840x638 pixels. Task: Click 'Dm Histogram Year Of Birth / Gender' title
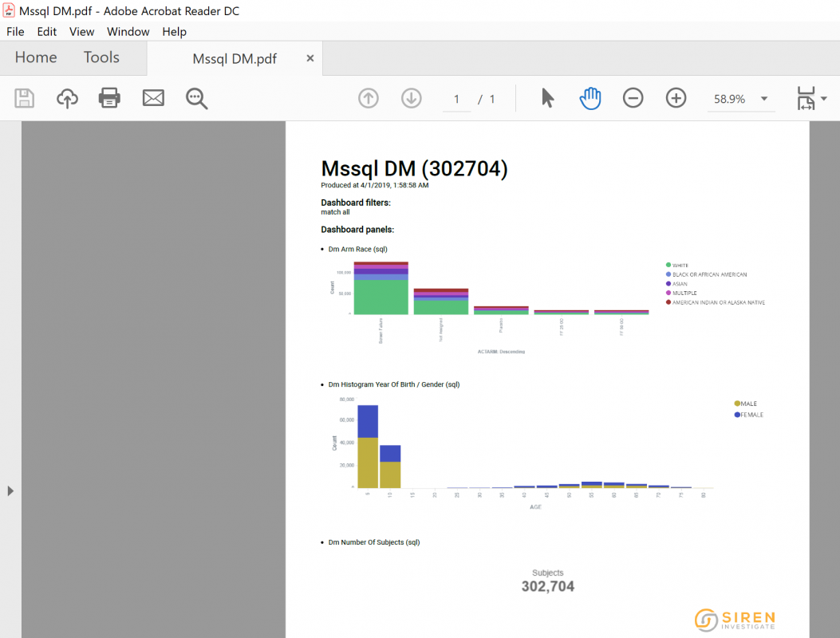(394, 384)
